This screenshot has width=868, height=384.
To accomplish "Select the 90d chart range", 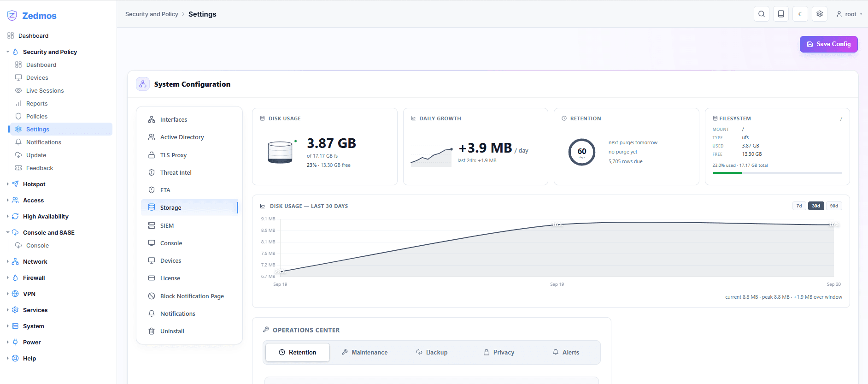I will click(834, 206).
